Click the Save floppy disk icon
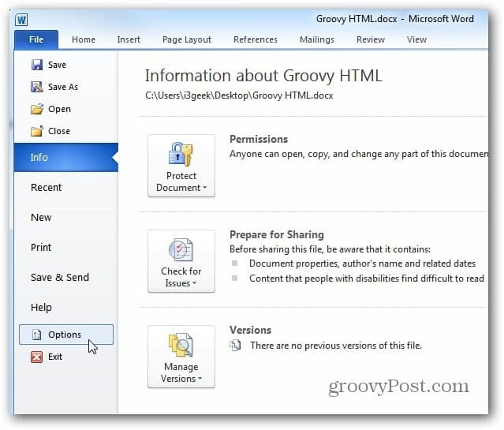This screenshot has height=430, width=504. coord(37,65)
